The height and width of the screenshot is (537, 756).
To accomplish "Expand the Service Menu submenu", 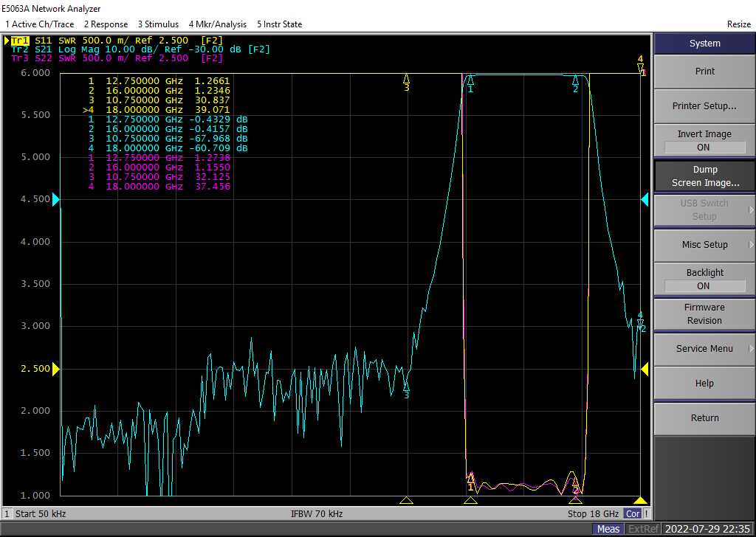I will coord(704,349).
